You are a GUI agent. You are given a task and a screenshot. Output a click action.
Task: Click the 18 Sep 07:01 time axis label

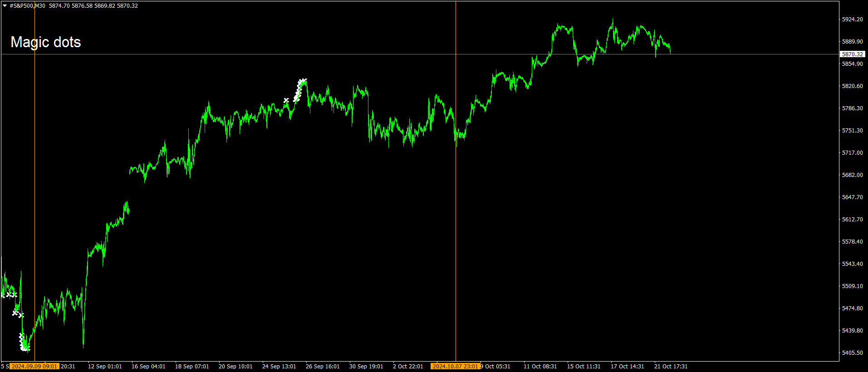click(x=192, y=367)
